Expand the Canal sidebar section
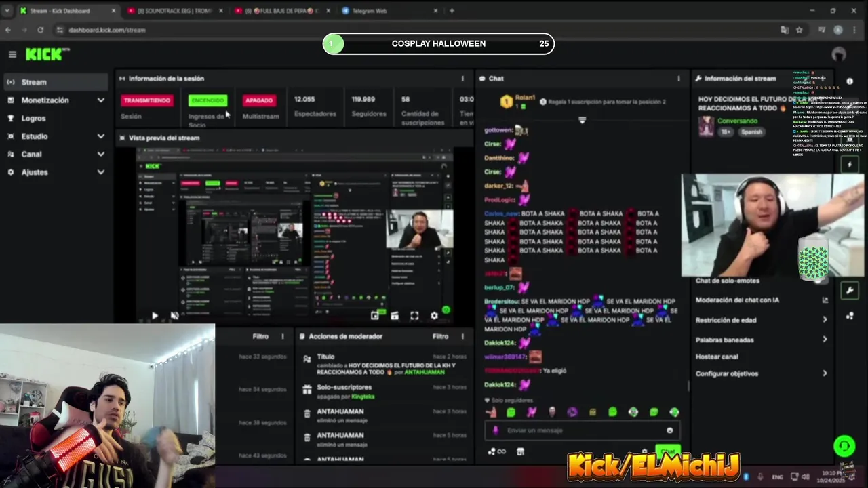Screen dimensions: 868x488 tap(54, 154)
